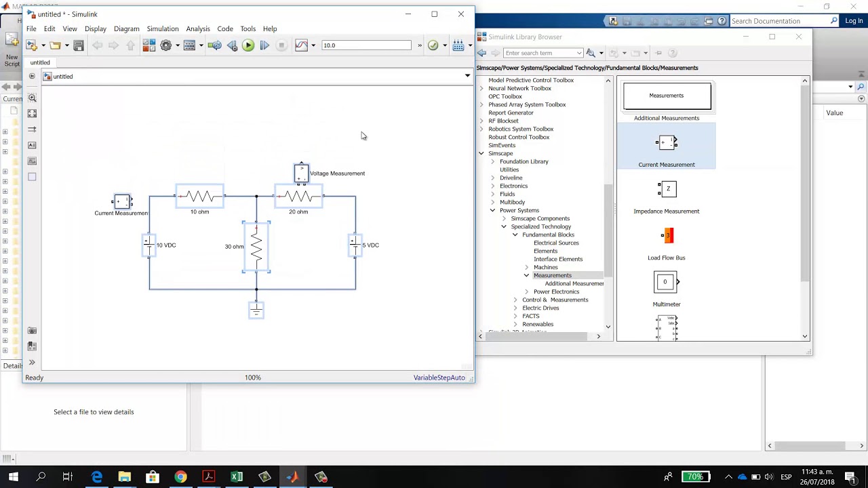The image size is (868, 488).
Task: Click VariableStepAuto solver link in status bar
Action: 439,378
